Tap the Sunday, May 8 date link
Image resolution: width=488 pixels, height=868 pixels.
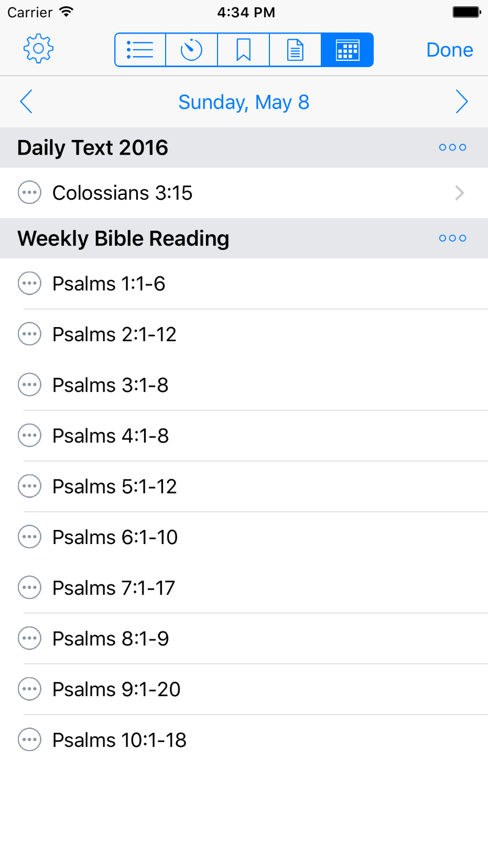coord(244,102)
